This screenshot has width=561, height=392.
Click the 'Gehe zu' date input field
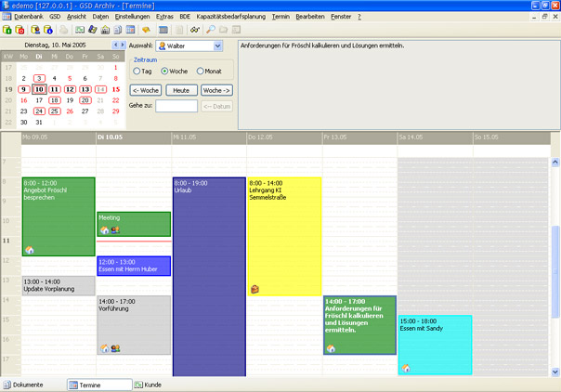(x=176, y=106)
